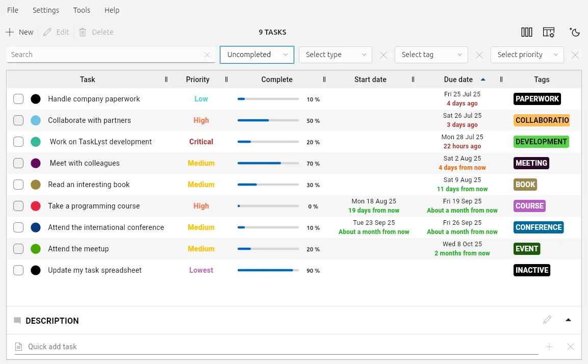The width and height of the screenshot is (588, 364).
Task: Click the column layout icon
Action: coord(527,32)
